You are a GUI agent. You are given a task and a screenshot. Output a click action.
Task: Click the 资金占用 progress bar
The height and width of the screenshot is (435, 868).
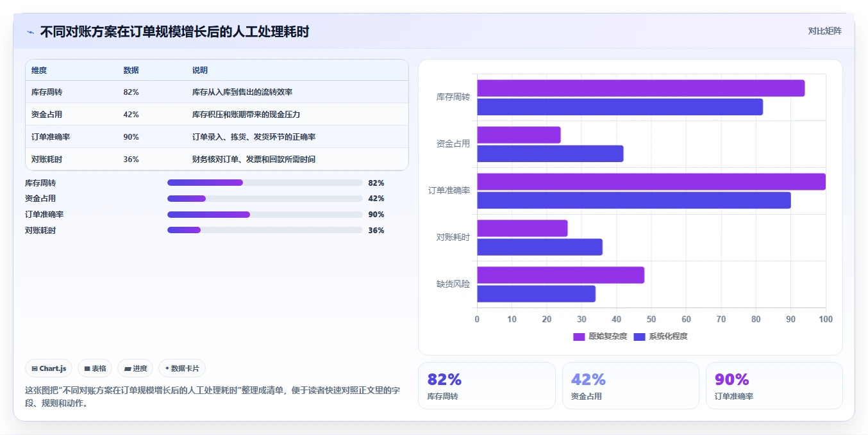[x=265, y=199]
